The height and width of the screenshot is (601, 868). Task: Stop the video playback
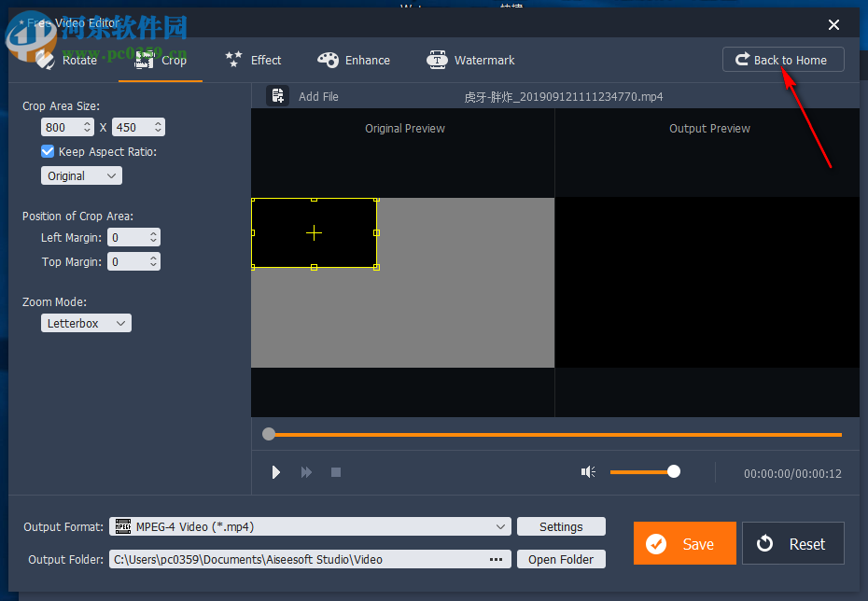pos(336,472)
